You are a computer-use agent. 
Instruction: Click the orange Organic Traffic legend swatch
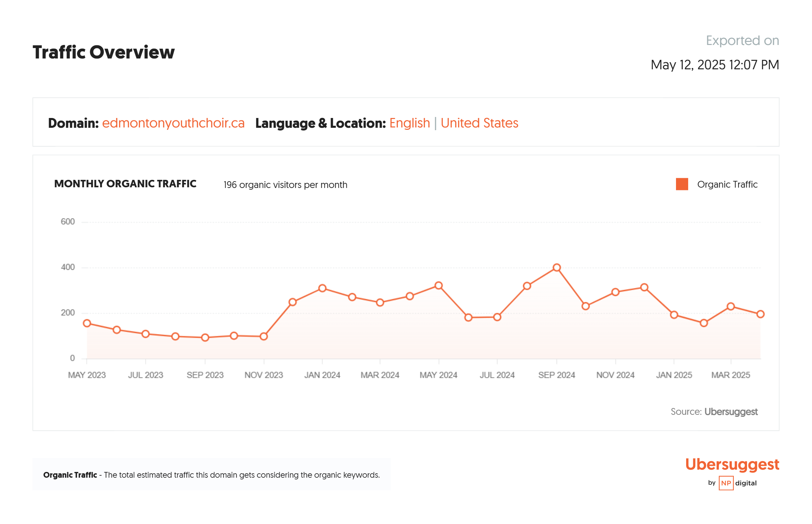(x=682, y=184)
